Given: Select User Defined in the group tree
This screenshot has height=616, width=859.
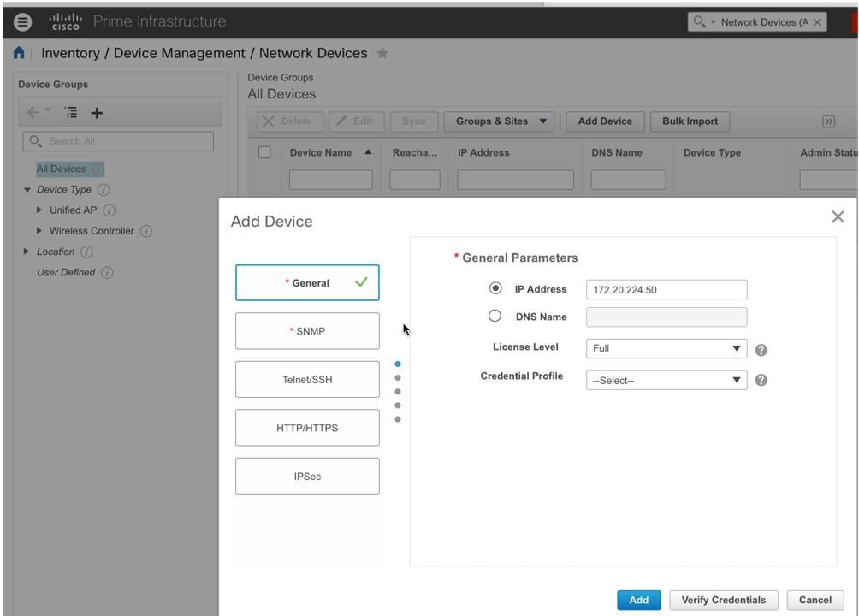Looking at the screenshot, I should pos(66,272).
